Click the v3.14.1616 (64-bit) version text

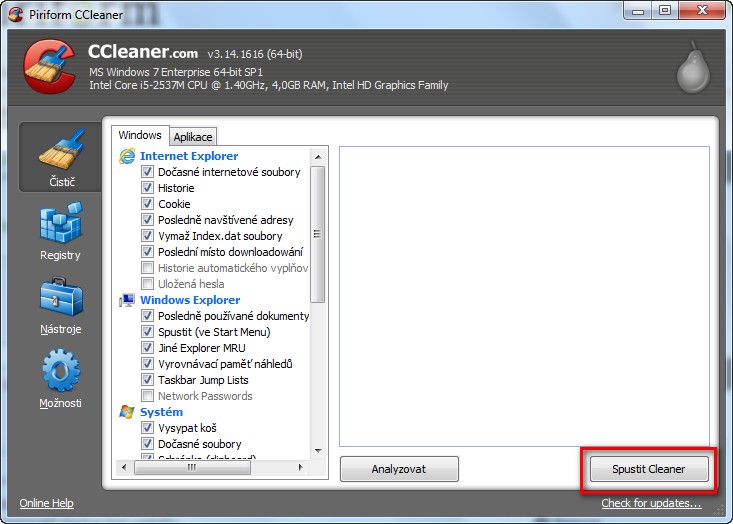pyautogui.click(x=255, y=54)
